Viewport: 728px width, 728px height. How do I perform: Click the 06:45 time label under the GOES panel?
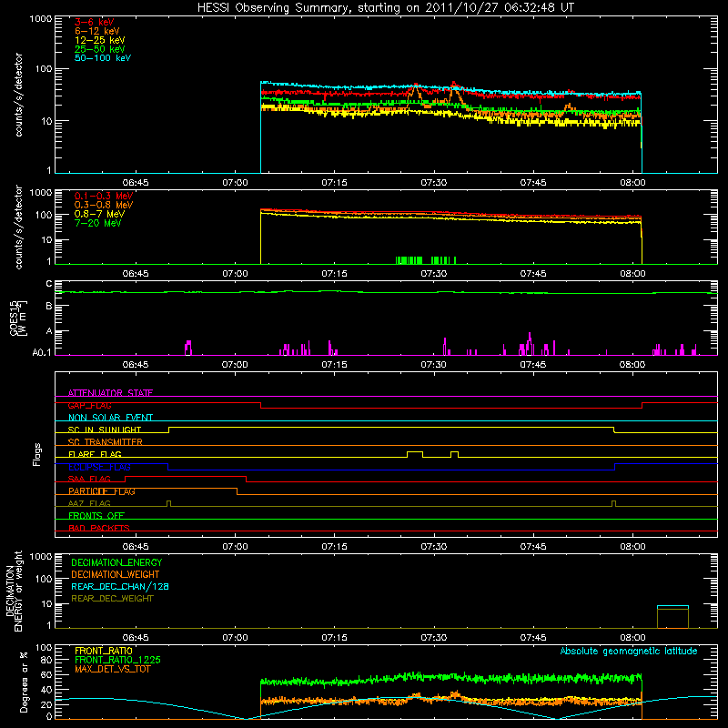tap(136, 365)
